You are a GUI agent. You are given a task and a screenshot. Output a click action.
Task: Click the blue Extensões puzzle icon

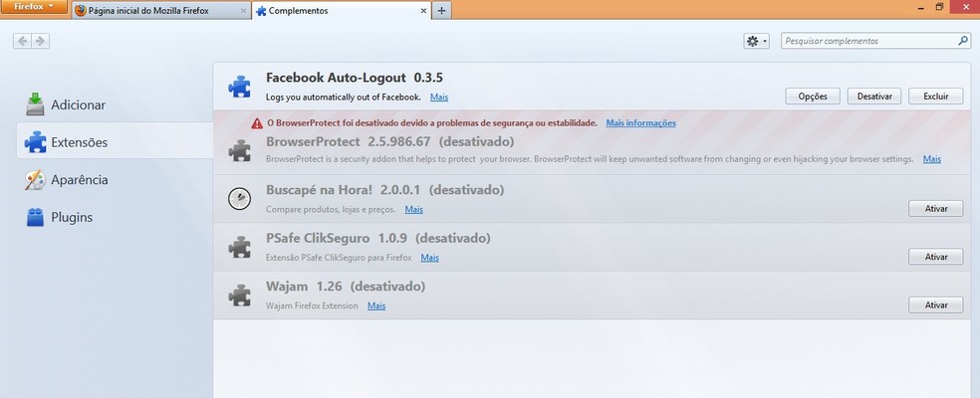(35, 142)
